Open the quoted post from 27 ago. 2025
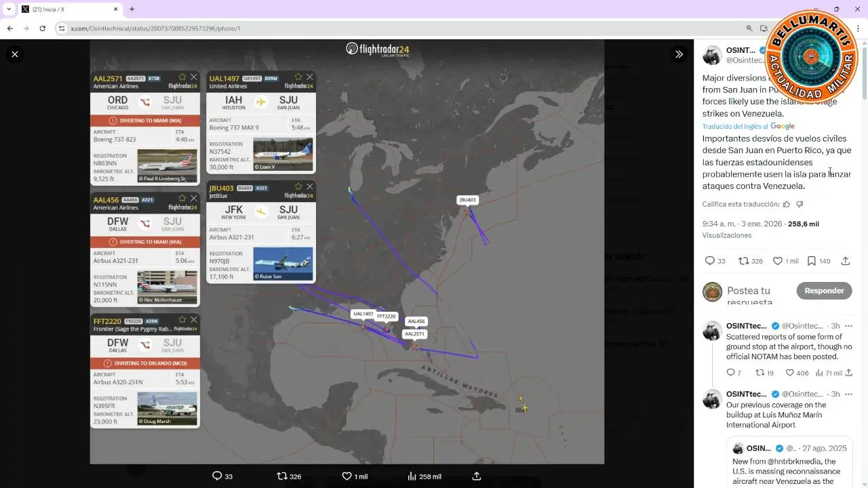This screenshot has height=488, width=868. click(x=789, y=463)
